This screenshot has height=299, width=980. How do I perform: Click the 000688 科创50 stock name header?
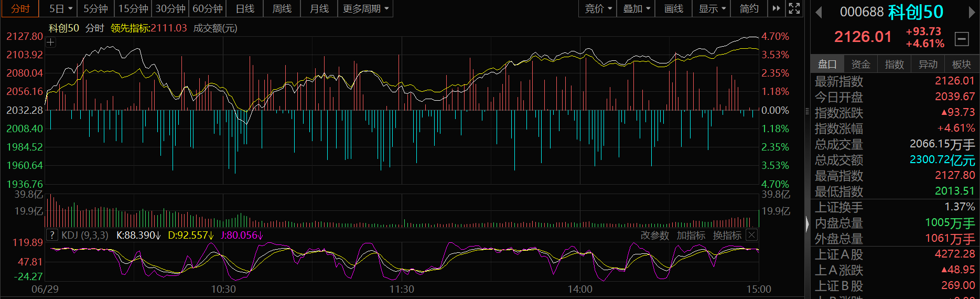(891, 12)
